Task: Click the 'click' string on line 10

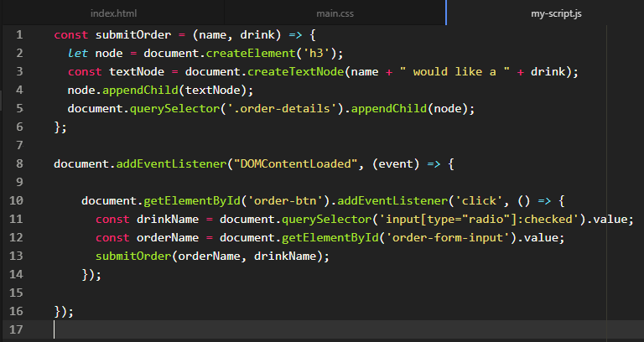Action: 479,201
